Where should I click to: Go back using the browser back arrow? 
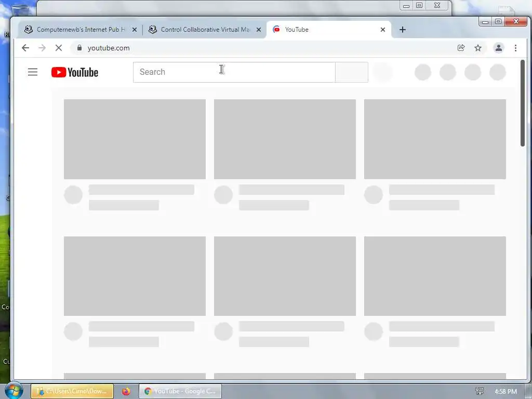25,48
